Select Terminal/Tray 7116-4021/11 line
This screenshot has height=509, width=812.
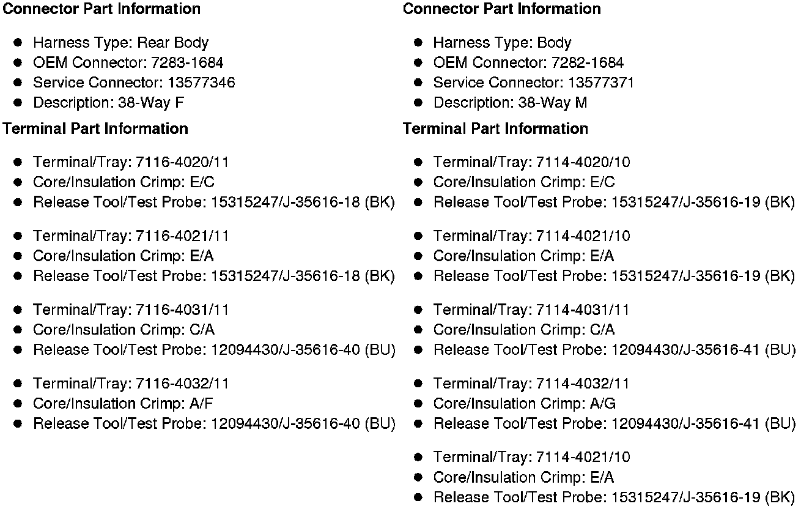click(x=131, y=236)
